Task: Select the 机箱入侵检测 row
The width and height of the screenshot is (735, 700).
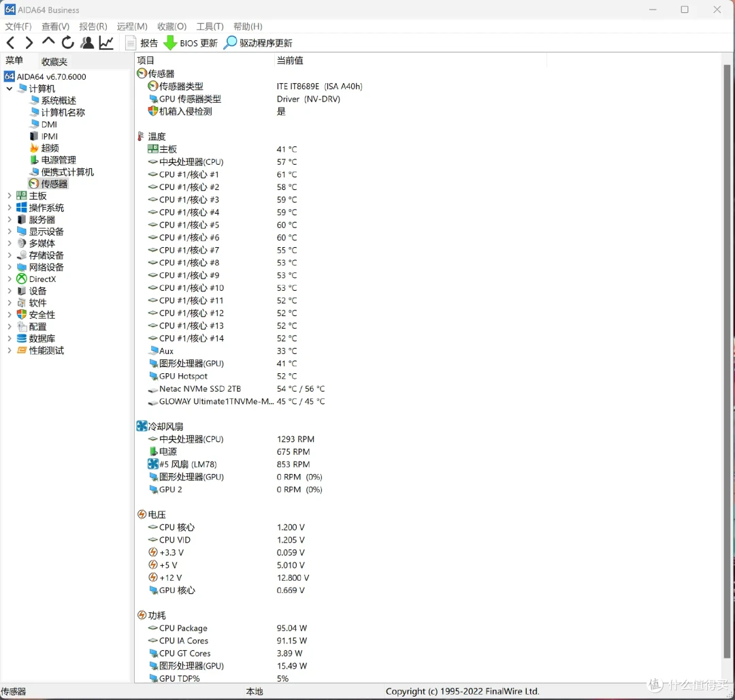Action: click(216, 111)
